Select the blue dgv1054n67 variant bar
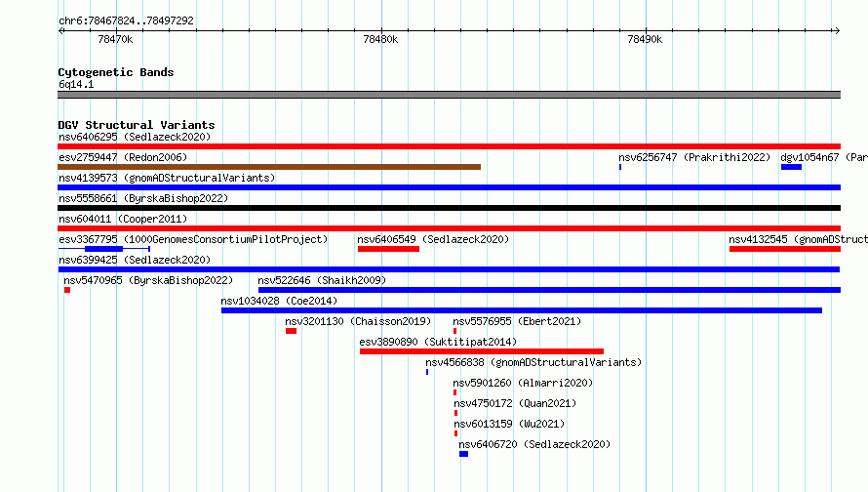 [791, 167]
